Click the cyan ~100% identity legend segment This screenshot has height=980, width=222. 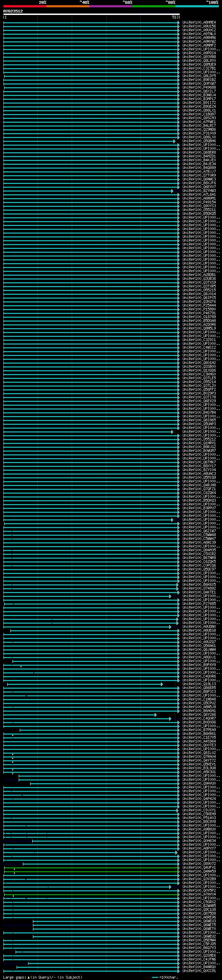[x=197, y=7]
